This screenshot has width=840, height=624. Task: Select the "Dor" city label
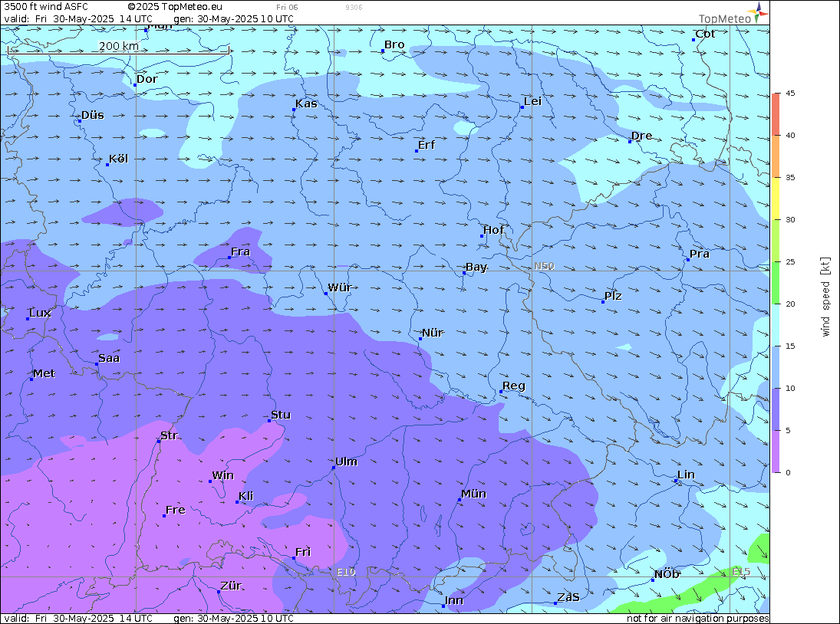tap(147, 79)
